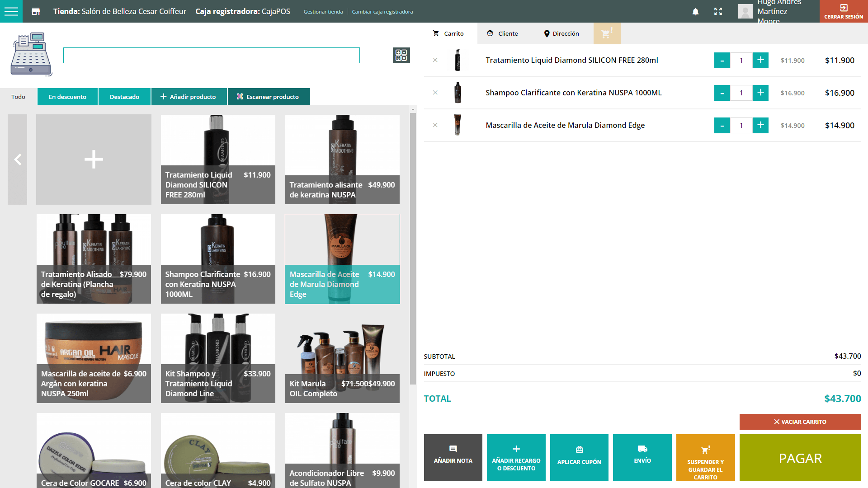Viewport: 868px width, 488px height.
Task: Click Mascarilla de Marula cart thumbnail
Action: [458, 125]
